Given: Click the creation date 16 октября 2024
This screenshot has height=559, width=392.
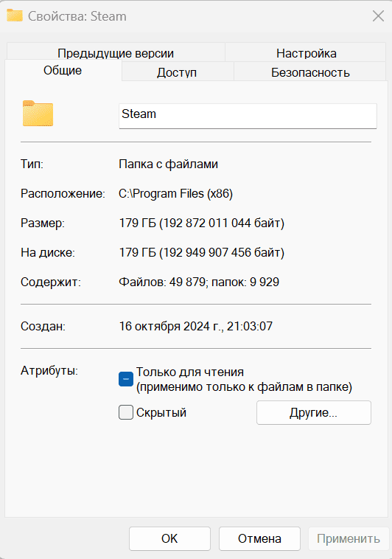Looking at the screenshot, I should click(x=164, y=326).
